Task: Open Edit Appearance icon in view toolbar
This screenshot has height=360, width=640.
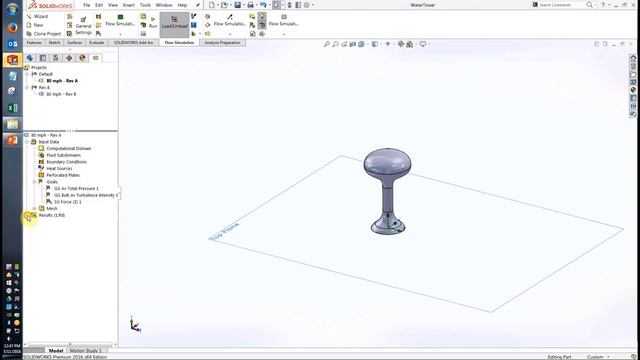Action: (400, 44)
